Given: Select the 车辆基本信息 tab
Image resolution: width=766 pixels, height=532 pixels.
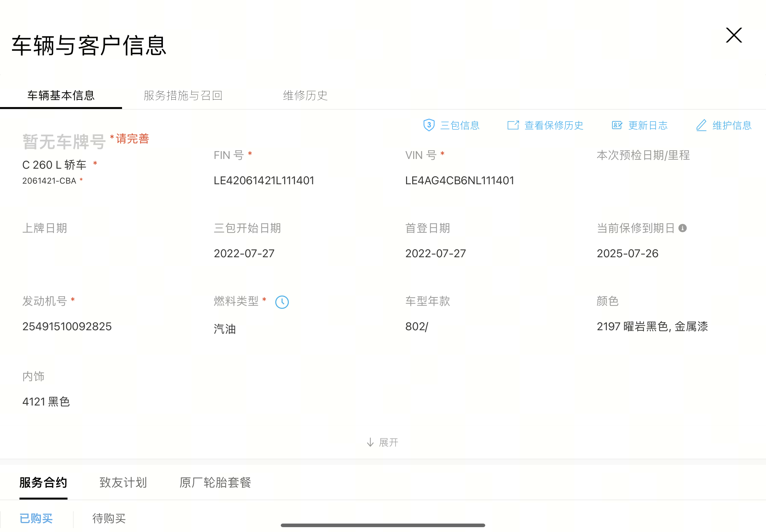Looking at the screenshot, I should [x=61, y=96].
